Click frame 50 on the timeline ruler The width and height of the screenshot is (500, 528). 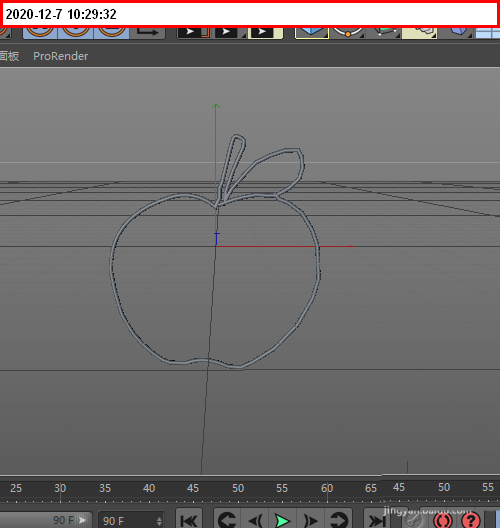238,488
